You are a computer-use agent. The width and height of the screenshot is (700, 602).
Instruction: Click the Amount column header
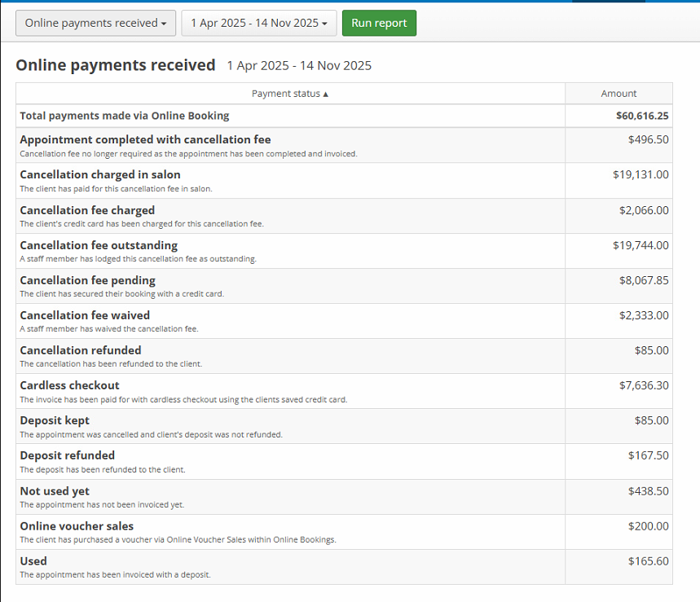pyautogui.click(x=619, y=94)
